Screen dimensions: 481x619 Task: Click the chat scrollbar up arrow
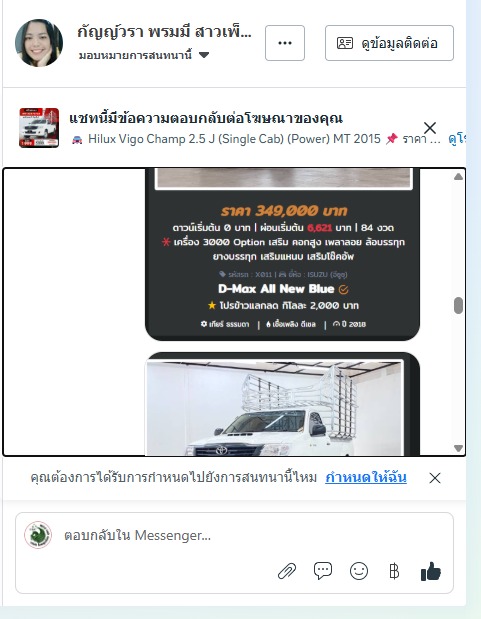coord(458,176)
